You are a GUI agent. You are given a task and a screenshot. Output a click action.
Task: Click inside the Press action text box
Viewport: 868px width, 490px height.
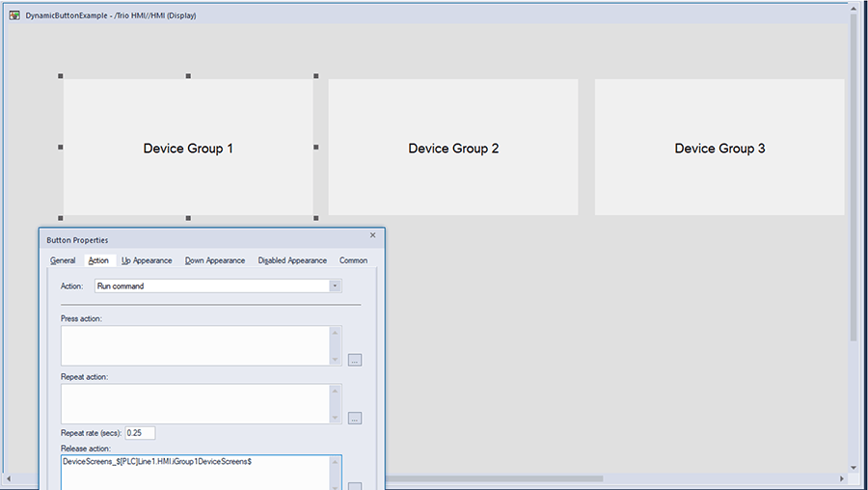(196, 345)
